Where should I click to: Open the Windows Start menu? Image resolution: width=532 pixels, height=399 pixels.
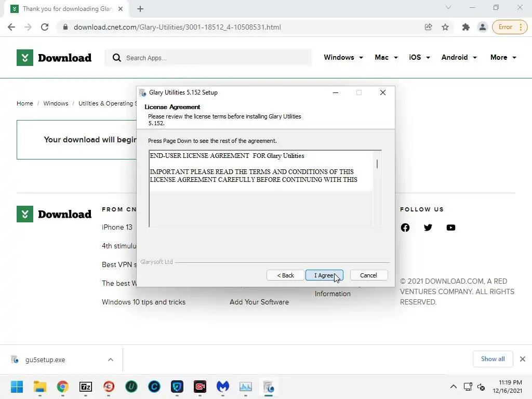pos(17,387)
